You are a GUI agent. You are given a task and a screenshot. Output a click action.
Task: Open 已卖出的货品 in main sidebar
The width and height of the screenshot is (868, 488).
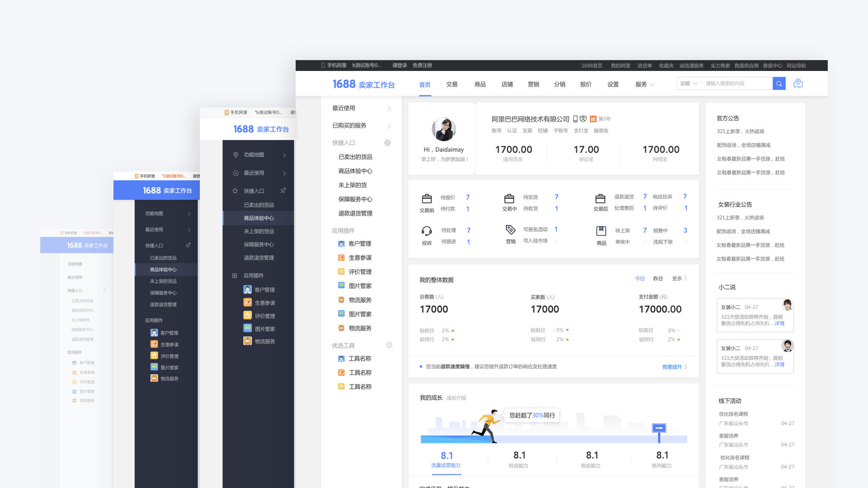(355, 157)
